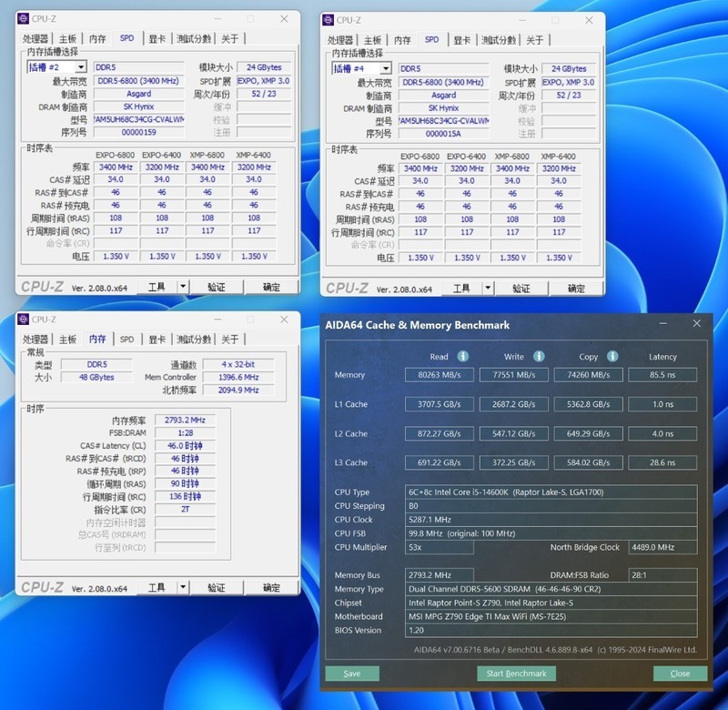Open the Read score info tooltip in AIDA64

tap(464, 357)
